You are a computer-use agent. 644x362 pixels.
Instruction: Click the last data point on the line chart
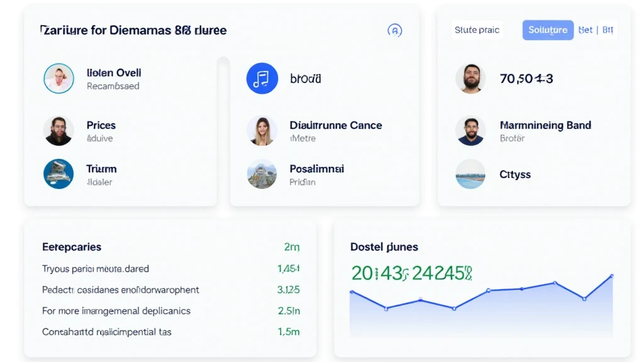612,276
